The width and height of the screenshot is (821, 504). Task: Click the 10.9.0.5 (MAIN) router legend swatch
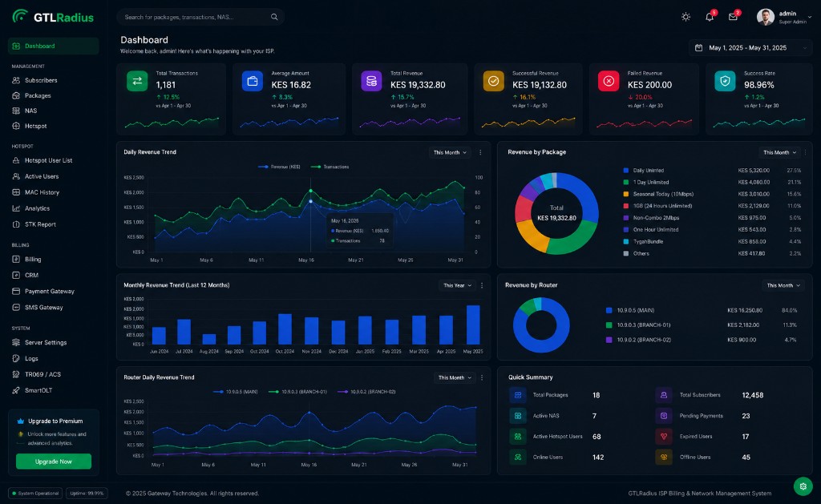609,310
